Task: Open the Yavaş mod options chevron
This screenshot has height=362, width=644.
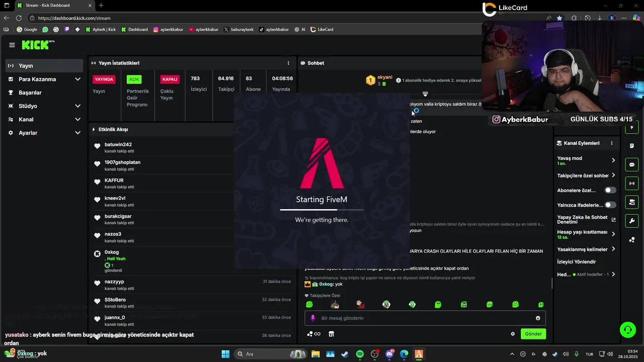Action: [613, 160]
